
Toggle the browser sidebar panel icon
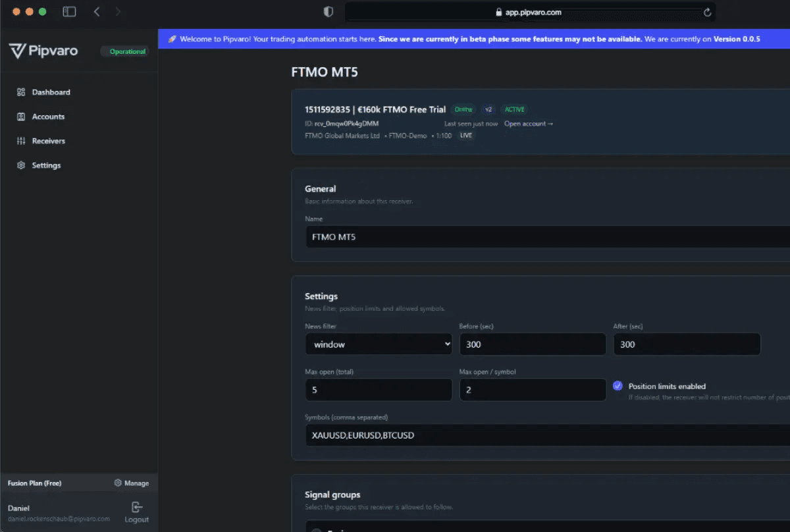tap(69, 12)
